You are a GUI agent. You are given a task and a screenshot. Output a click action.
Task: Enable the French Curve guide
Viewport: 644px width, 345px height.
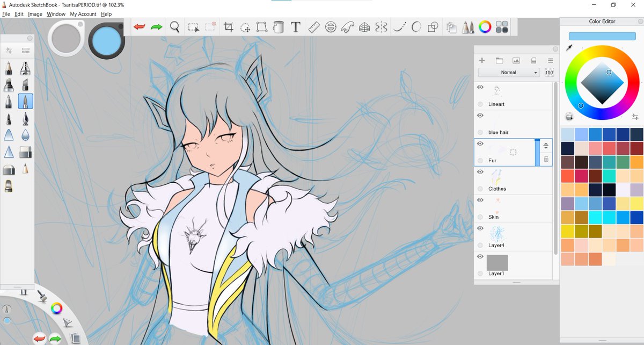pos(348,27)
